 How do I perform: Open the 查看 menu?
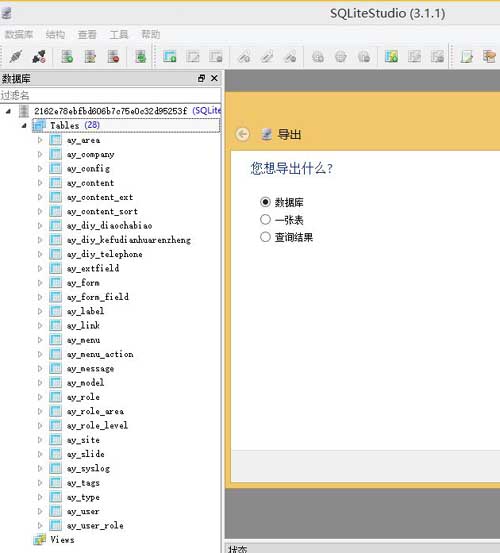point(87,35)
